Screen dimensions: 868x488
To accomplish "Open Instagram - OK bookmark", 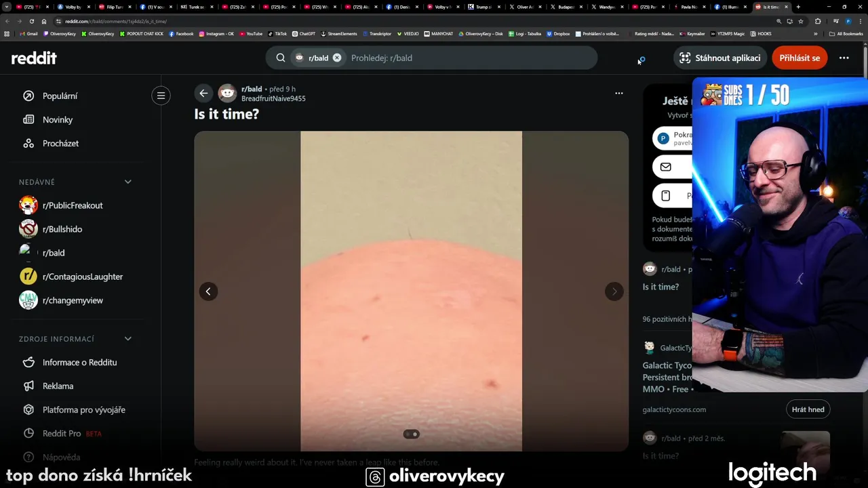I will pyautogui.click(x=216, y=33).
